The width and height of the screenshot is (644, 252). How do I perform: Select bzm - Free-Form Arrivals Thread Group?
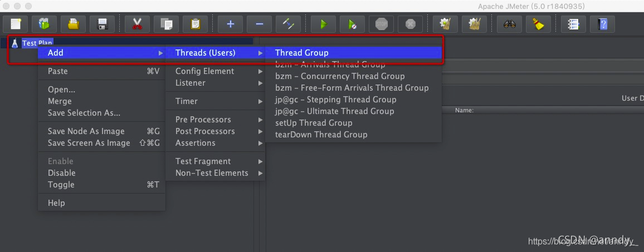pos(354,88)
